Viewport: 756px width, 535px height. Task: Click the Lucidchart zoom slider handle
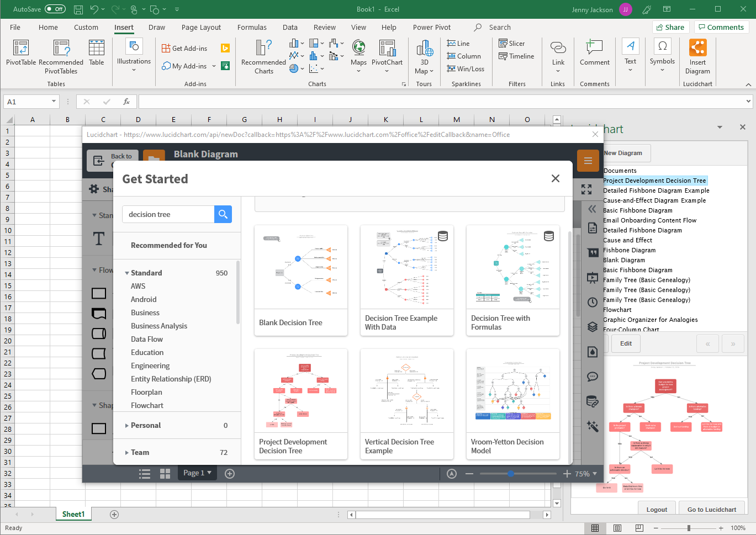[511, 474]
